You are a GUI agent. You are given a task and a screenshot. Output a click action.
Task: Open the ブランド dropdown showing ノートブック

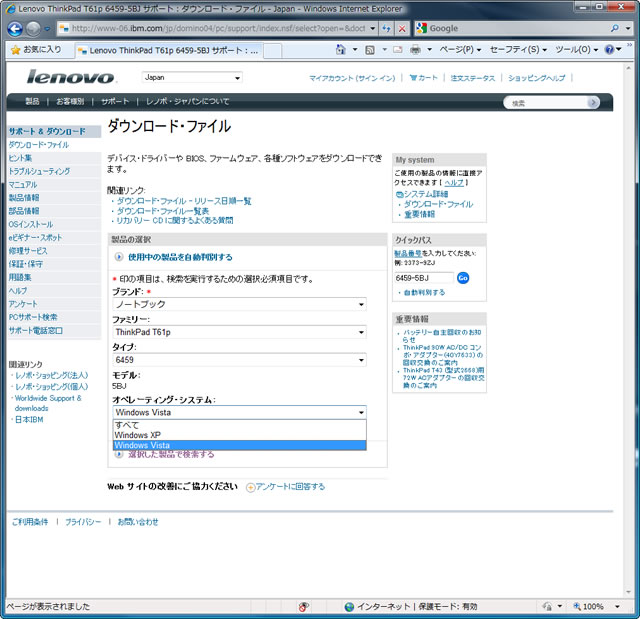[x=239, y=304]
